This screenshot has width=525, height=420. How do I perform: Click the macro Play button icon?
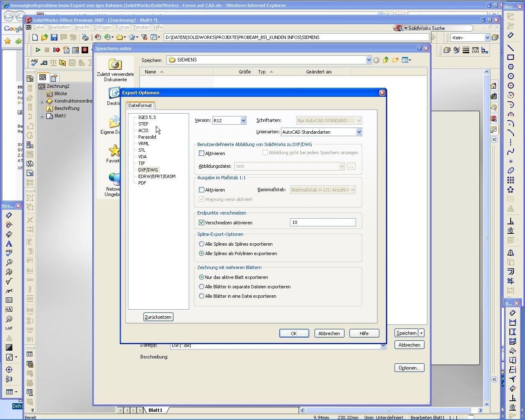[x=38, y=50]
